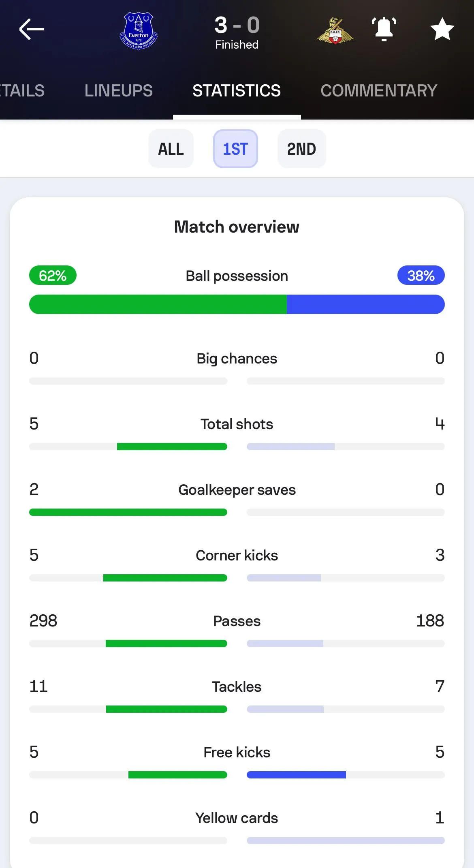Screen dimensions: 474x868
Task: Select the Statistics tab
Action: [237, 91]
